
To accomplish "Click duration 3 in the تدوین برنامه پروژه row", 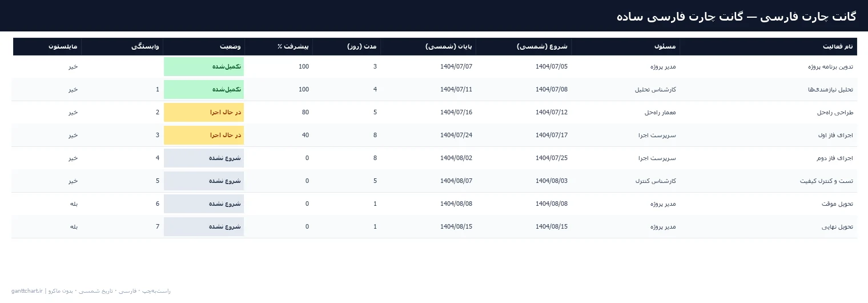I will pos(375,67).
